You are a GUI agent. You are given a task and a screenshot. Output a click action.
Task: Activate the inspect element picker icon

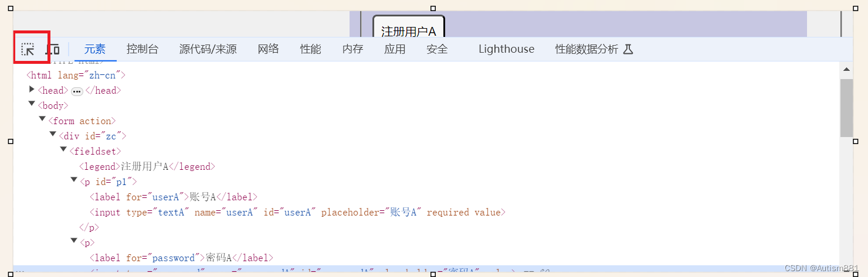28,49
